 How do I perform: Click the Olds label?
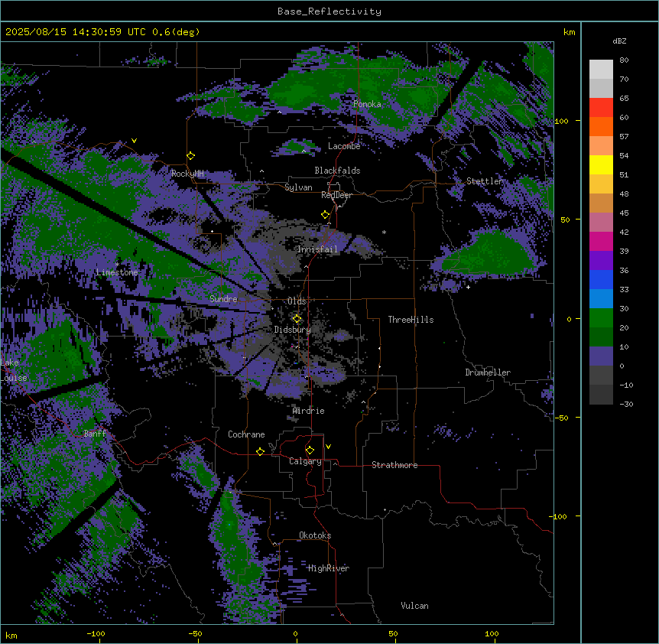[x=297, y=301]
